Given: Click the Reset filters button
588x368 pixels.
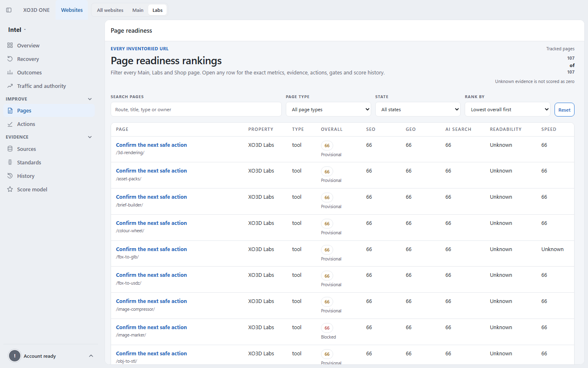Looking at the screenshot, I should pos(564,110).
